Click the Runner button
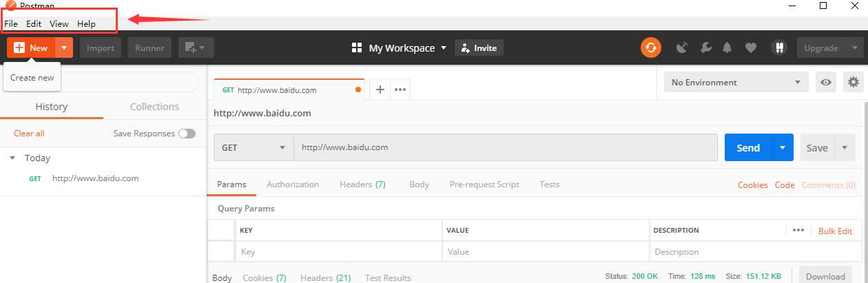The height and width of the screenshot is (283, 868). [x=149, y=48]
